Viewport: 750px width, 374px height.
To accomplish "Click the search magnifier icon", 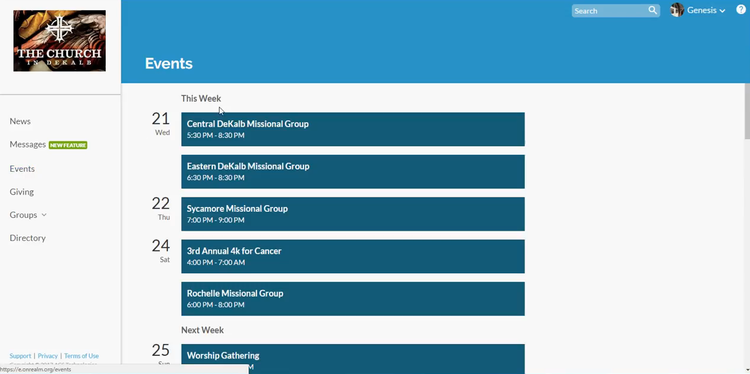I will tap(652, 11).
